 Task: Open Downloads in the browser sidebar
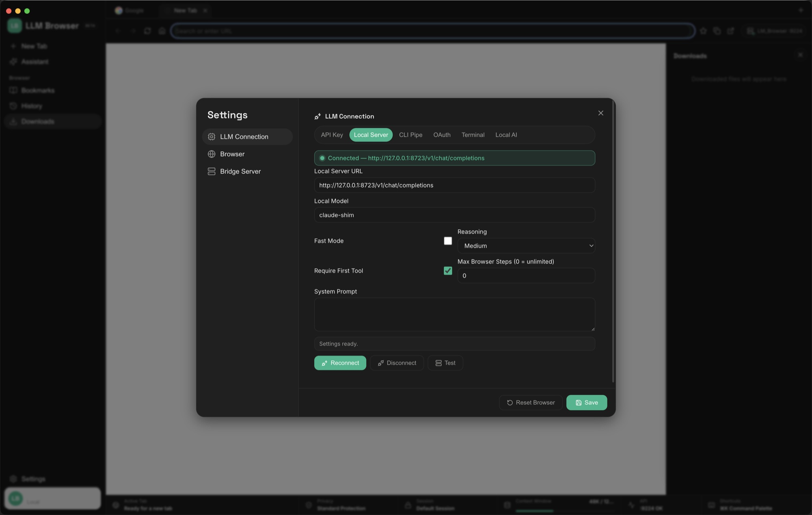click(x=52, y=121)
